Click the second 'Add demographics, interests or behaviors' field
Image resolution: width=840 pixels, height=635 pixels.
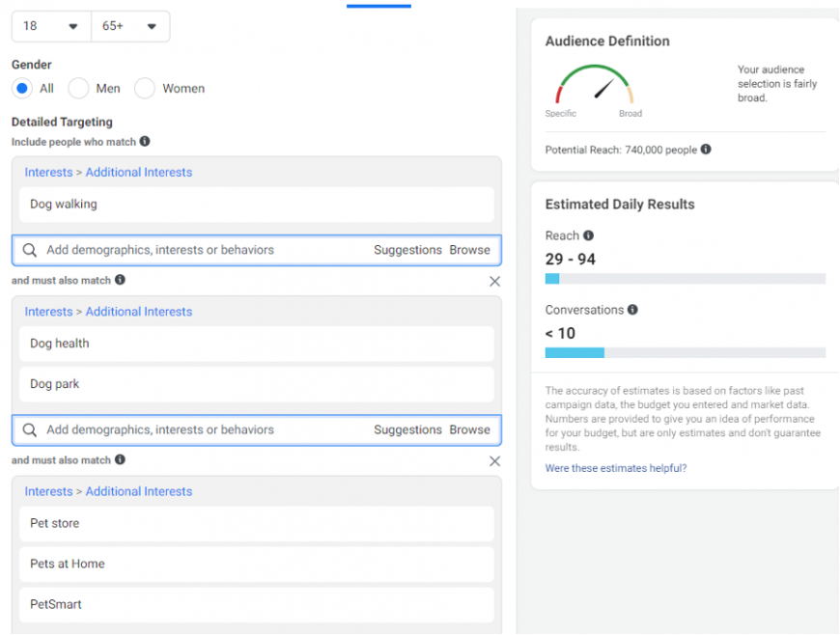(x=193, y=430)
